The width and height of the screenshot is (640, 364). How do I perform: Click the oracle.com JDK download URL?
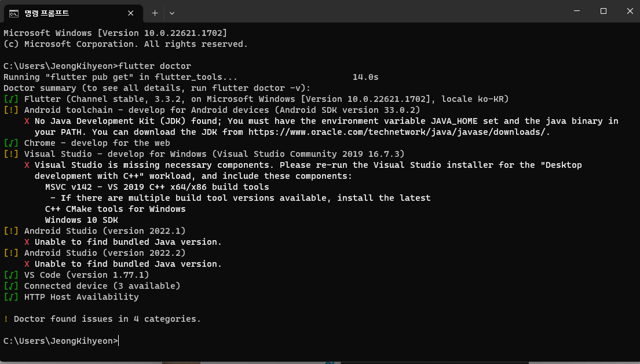coord(398,132)
